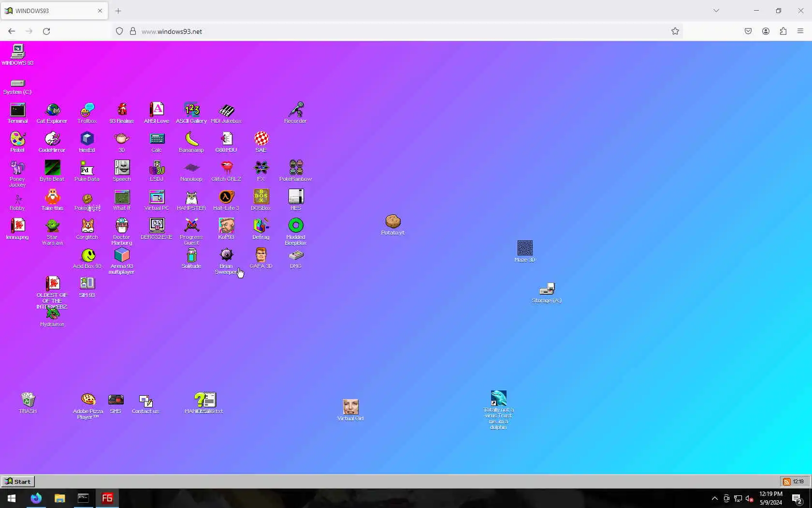812x508 pixels.
Task: Launch the DOSBox icon
Action: [261, 200]
